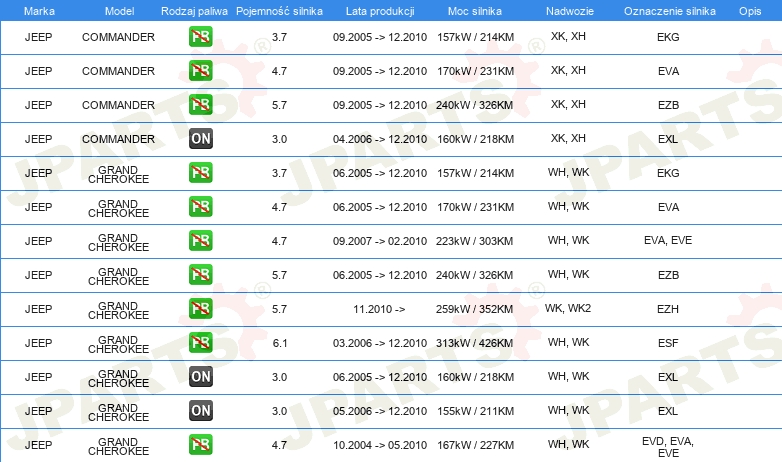Click petrol fuel icon for Commander 4.7 EVA

[x=200, y=71]
